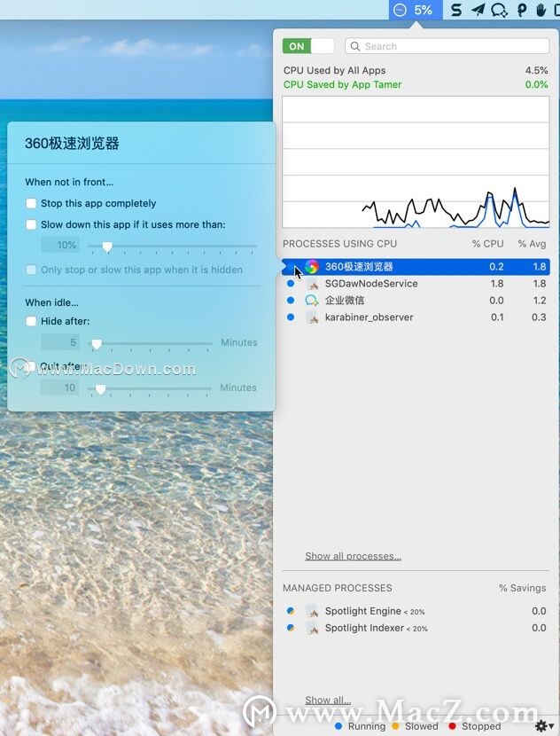The image size is (560, 736).
Task: Enable Stop this app completely checkbox
Action: point(31,203)
